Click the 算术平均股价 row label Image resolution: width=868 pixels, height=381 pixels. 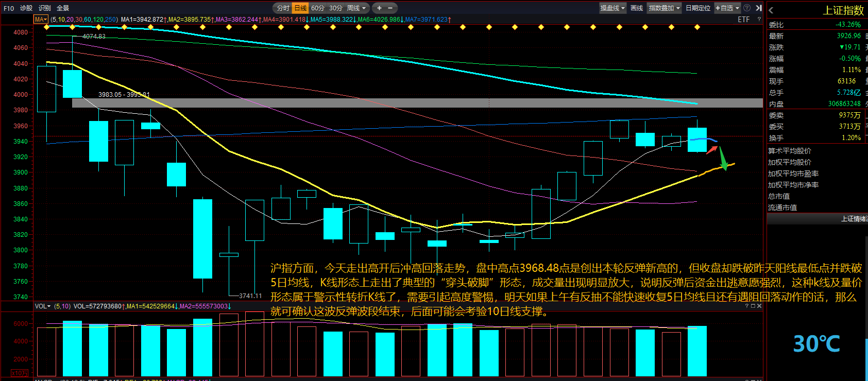790,151
